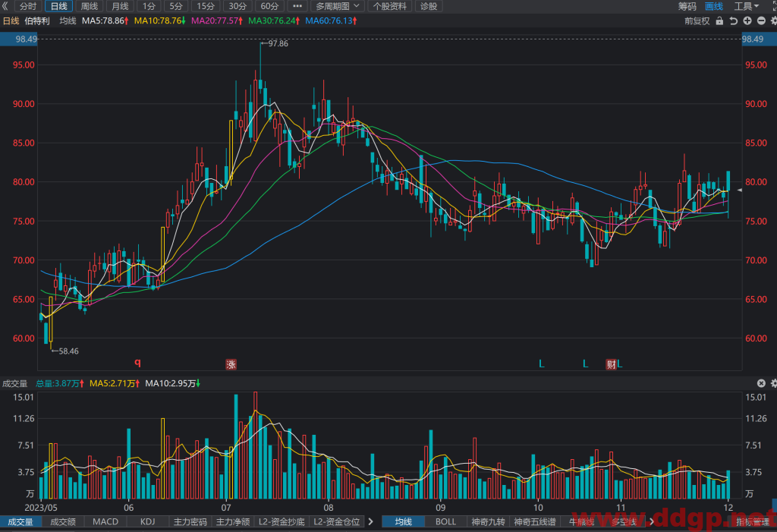Screen dimensions: 777x532
Task: Zoom in the chart with the plus icon
Action: 747,20
